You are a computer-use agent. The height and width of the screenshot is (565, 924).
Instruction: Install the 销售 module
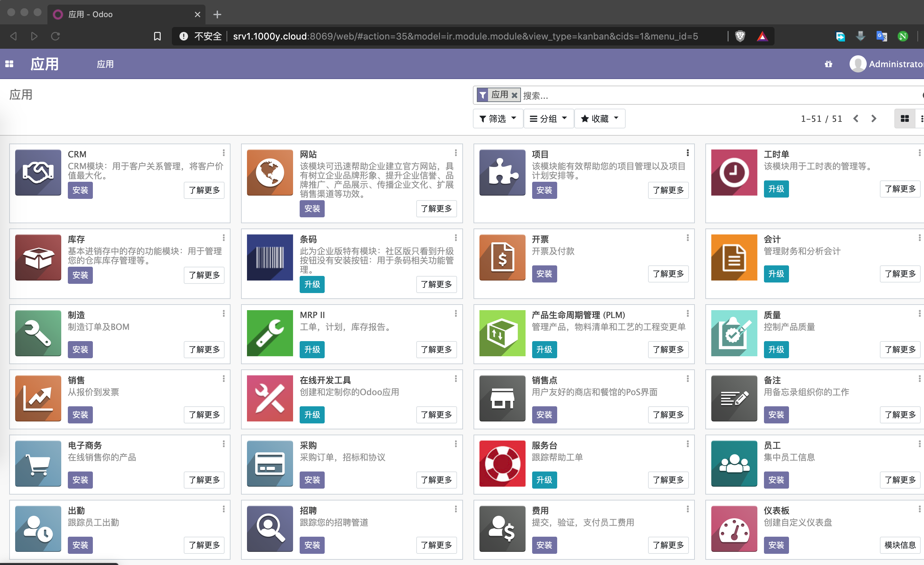point(80,415)
